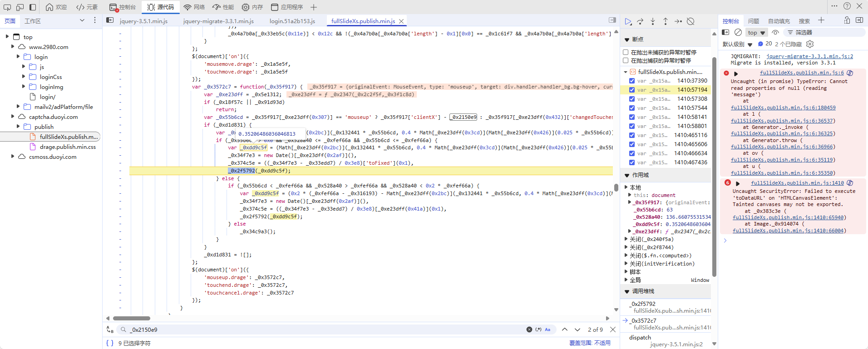Open DevTools customize ellipsis menu

(834, 6)
